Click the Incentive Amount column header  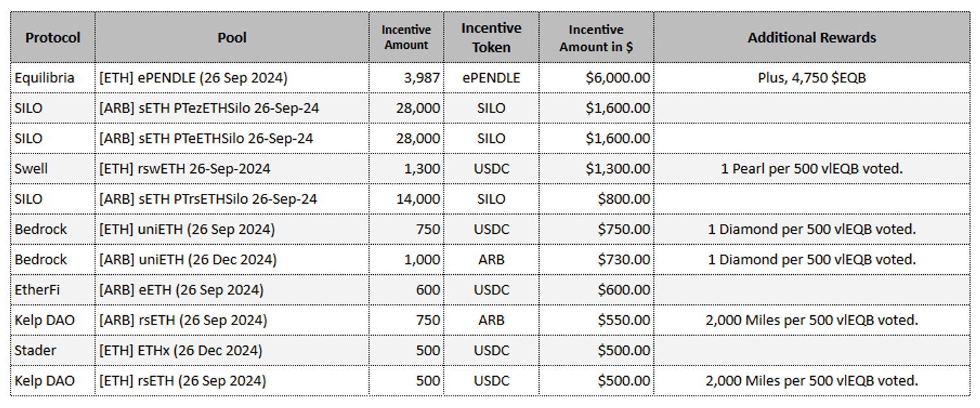pyautogui.click(x=406, y=38)
